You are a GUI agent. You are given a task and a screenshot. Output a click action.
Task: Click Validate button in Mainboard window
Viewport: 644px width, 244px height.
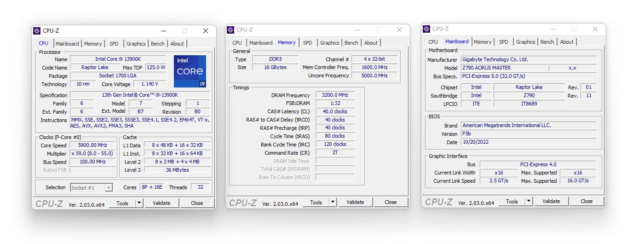(x=551, y=201)
